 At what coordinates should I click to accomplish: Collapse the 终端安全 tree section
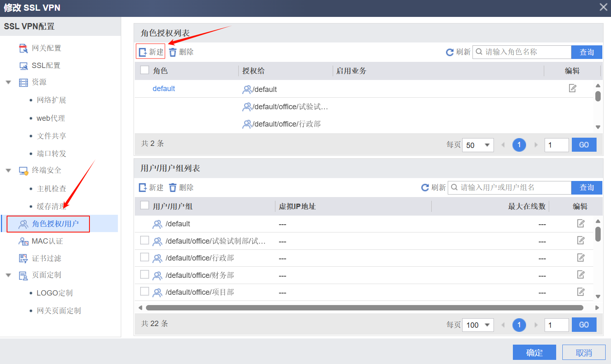[8, 170]
